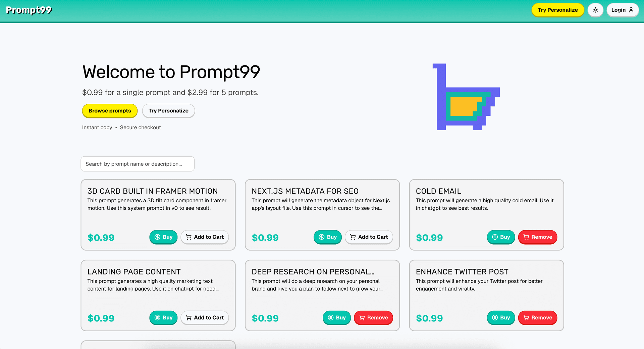Add 3D Card Framer Motion prompt to cart

pyautogui.click(x=205, y=237)
